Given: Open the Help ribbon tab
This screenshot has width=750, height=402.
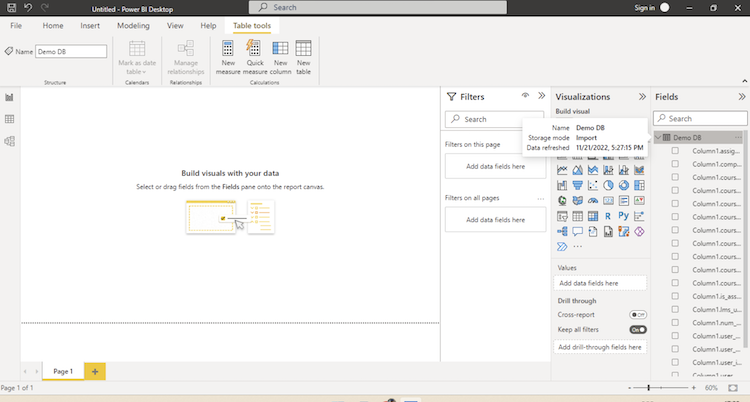Looking at the screenshot, I should 208,26.
